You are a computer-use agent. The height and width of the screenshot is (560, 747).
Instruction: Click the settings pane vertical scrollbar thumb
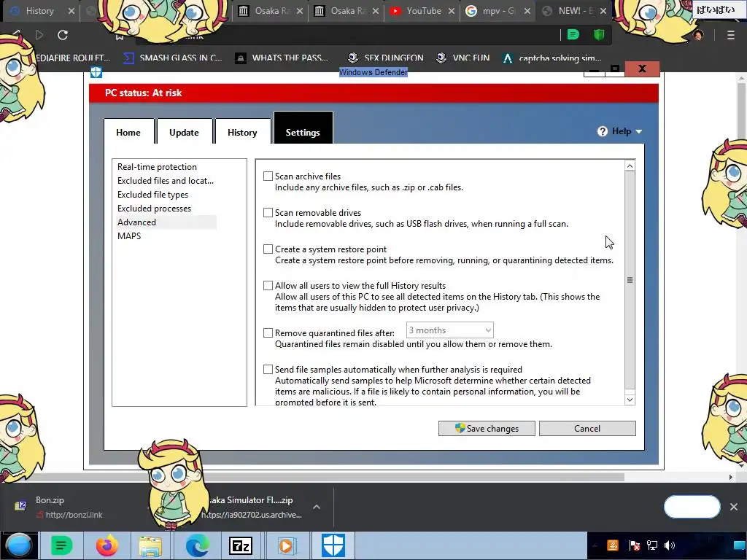click(x=630, y=280)
